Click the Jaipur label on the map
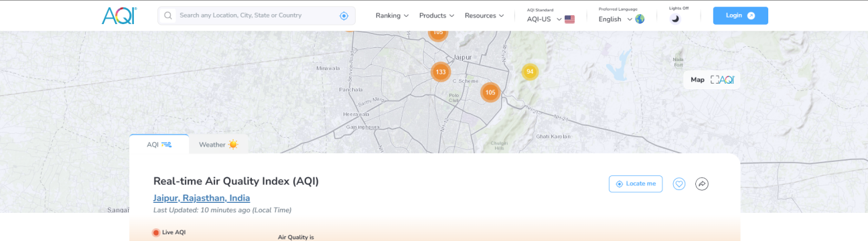 (462, 57)
